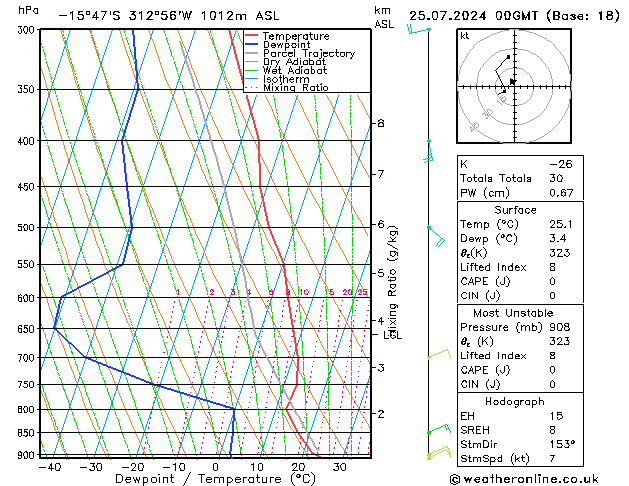
Task: Click the Dry Adiabat legend entry
Action: 294,62
